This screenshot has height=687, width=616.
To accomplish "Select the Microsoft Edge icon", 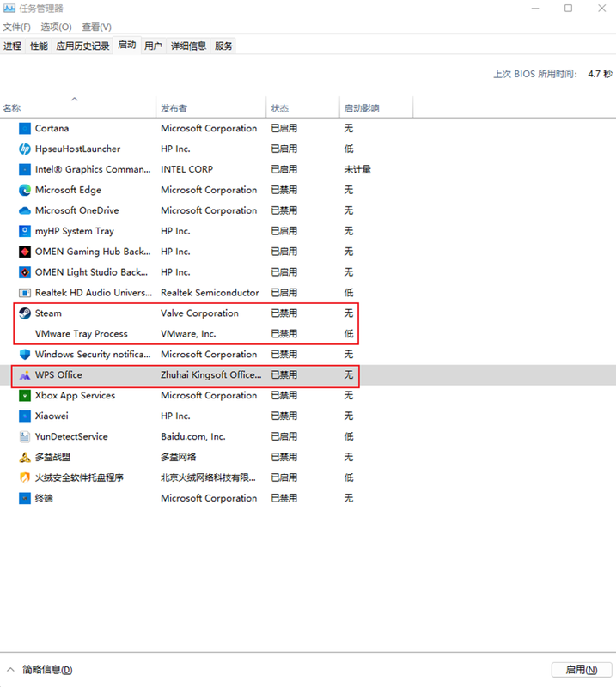I will pos(25,190).
